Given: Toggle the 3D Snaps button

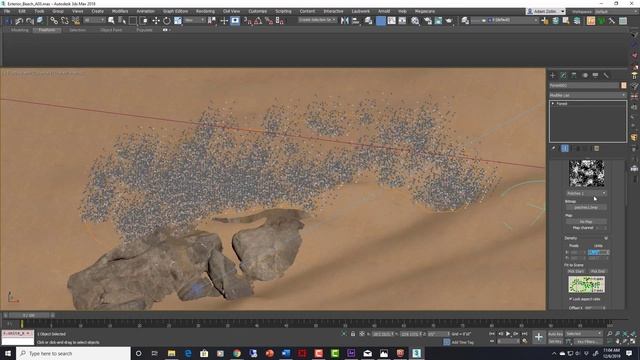Looking at the screenshot, I should point(249,21).
